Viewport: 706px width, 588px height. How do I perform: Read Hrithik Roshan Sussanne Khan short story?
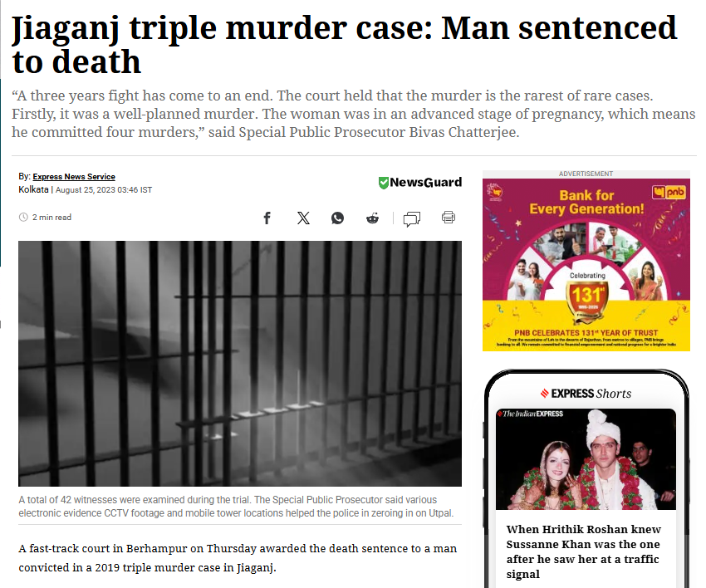(x=584, y=551)
